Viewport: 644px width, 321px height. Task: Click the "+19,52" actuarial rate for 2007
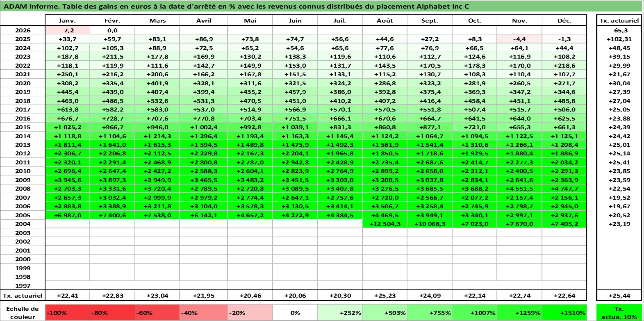click(619, 198)
